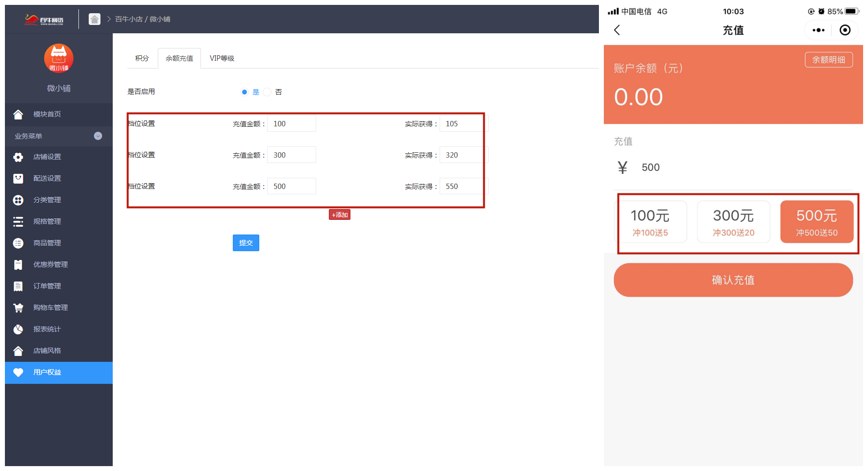Select the 否 radio button for 是否启用
The width and height of the screenshot is (868, 471).
267,92
